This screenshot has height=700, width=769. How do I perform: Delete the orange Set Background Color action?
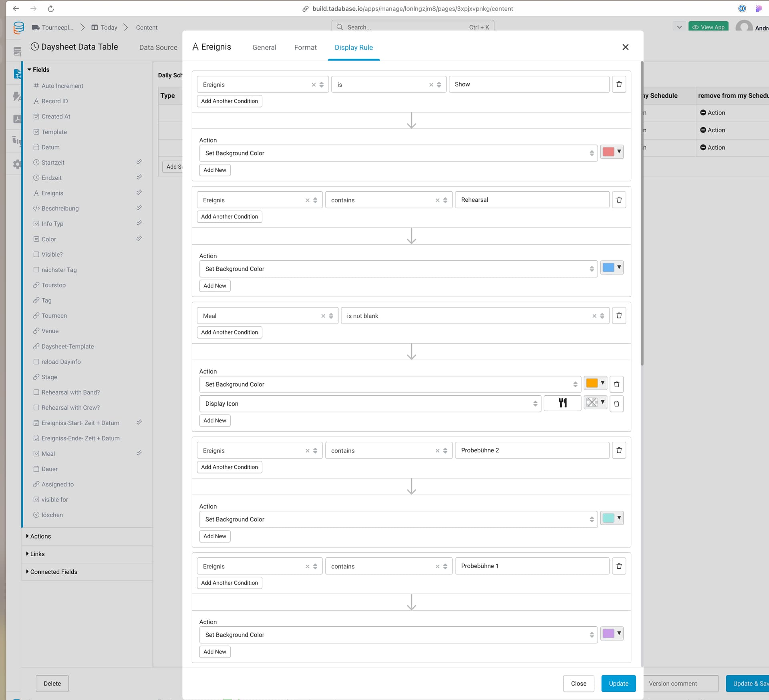click(616, 384)
